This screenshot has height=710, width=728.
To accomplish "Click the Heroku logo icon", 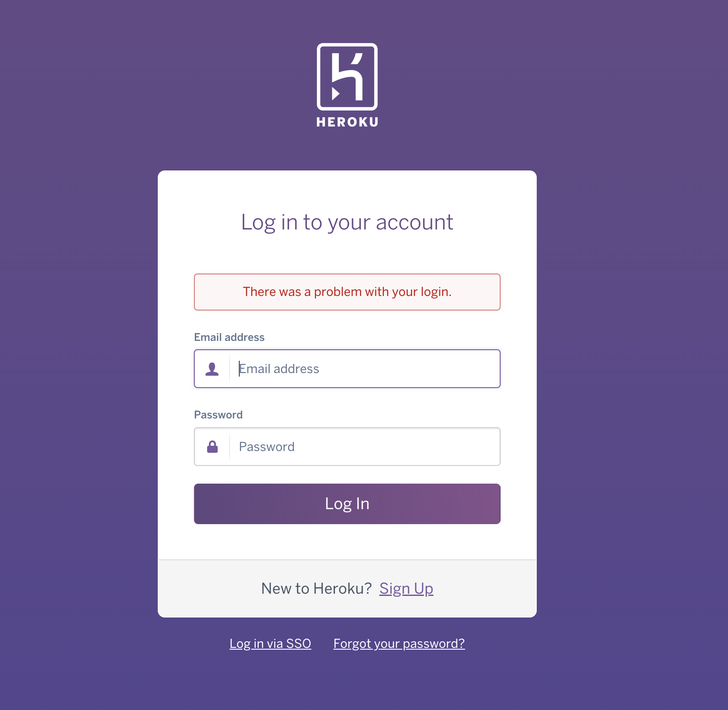I will pyautogui.click(x=347, y=77).
